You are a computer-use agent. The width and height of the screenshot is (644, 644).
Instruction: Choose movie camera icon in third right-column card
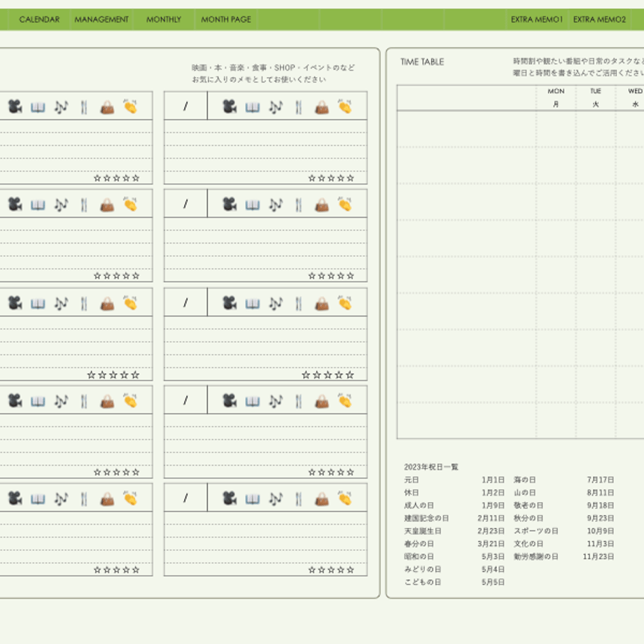click(x=230, y=303)
